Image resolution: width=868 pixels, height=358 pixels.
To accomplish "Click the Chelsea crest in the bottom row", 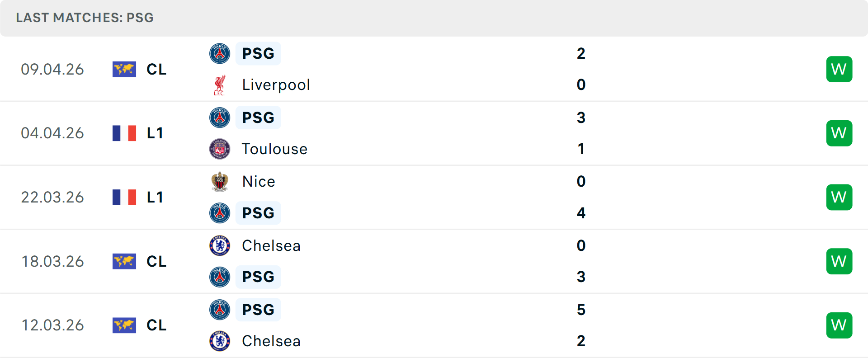I will click(x=220, y=341).
